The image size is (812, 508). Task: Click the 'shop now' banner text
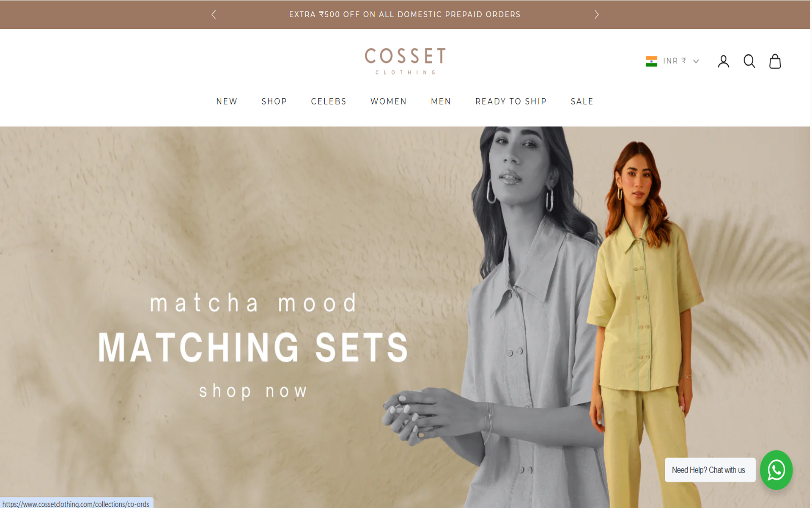(x=254, y=391)
